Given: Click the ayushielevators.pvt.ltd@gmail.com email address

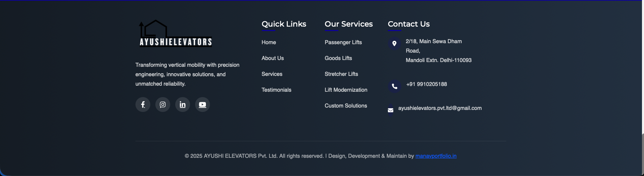Looking at the screenshot, I should click(x=440, y=108).
